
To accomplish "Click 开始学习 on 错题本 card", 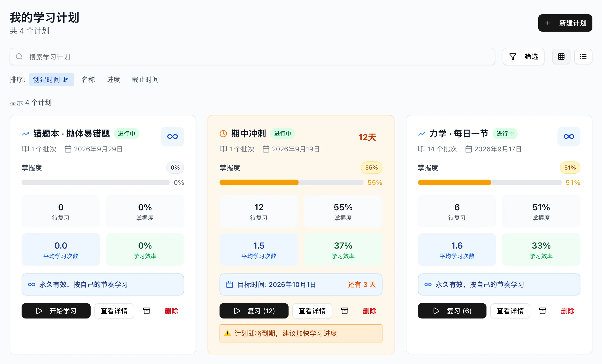I will pyautogui.click(x=56, y=311).
